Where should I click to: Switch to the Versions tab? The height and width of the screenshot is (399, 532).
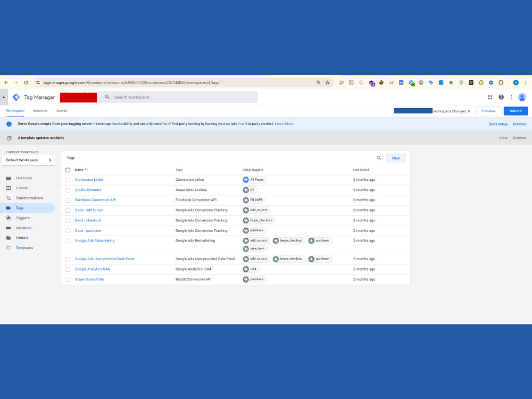tap(40, 111)
